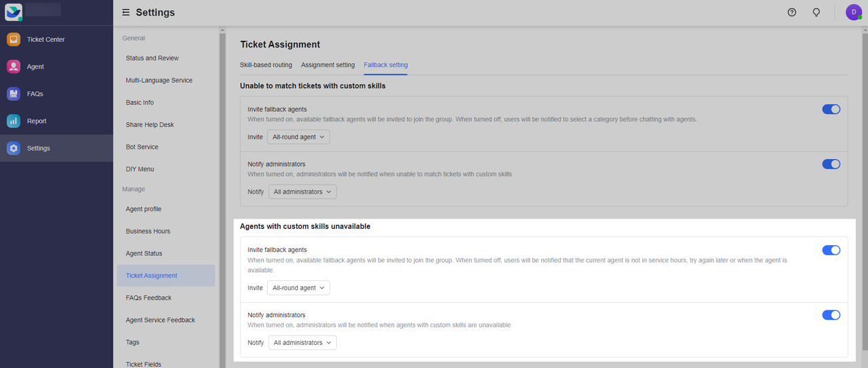
Task: Open Bot Service settings
Action: point(166,147)
